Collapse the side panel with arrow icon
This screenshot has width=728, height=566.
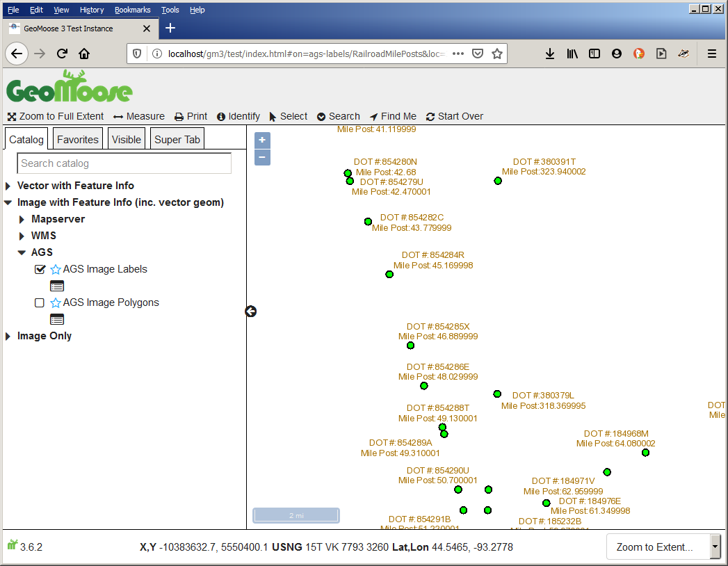tap(251, 311)
